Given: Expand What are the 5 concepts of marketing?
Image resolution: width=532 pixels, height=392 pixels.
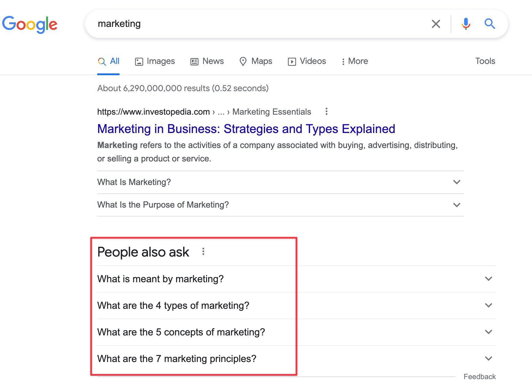Looking at the screenshot, I should click(488, 332).
